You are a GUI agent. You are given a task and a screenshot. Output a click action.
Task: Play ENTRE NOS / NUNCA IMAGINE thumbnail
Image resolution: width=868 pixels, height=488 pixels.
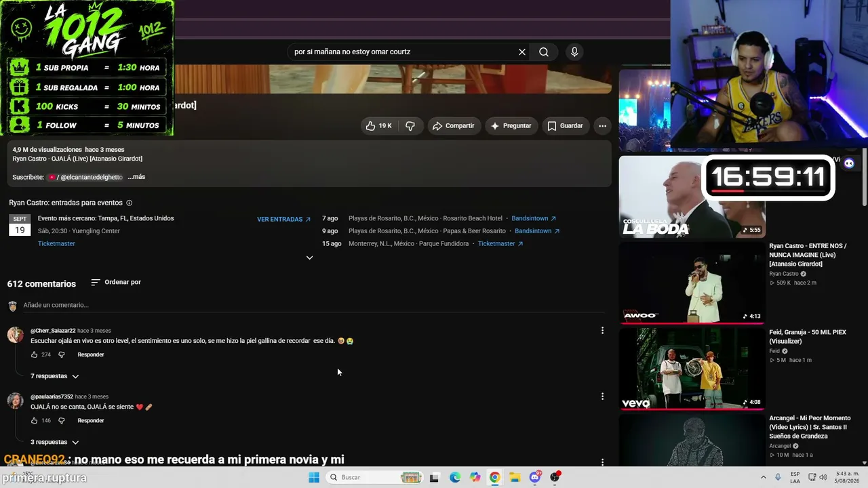pyautogui.click(x=692, y=283)
